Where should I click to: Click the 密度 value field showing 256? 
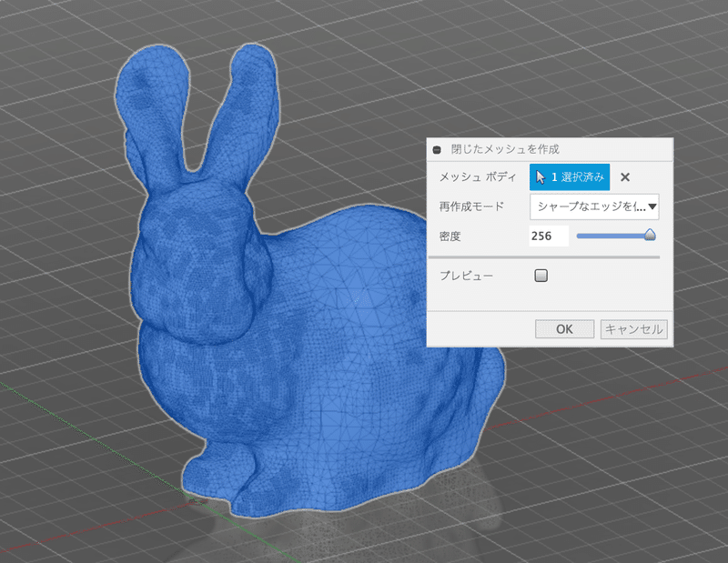[549, 236]
